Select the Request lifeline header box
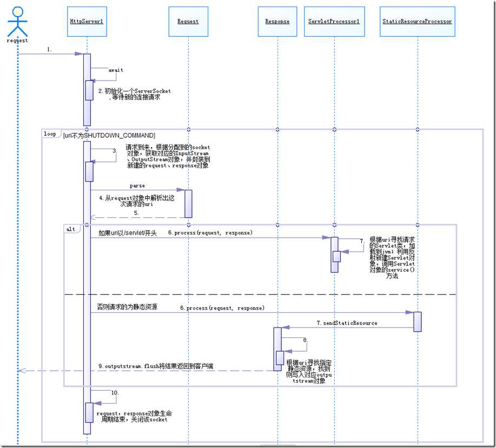 coord(188,22)
